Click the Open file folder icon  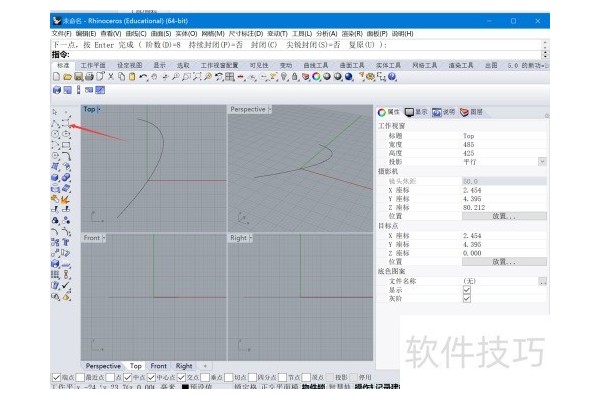pyautogui.click(x=67, y=77)
